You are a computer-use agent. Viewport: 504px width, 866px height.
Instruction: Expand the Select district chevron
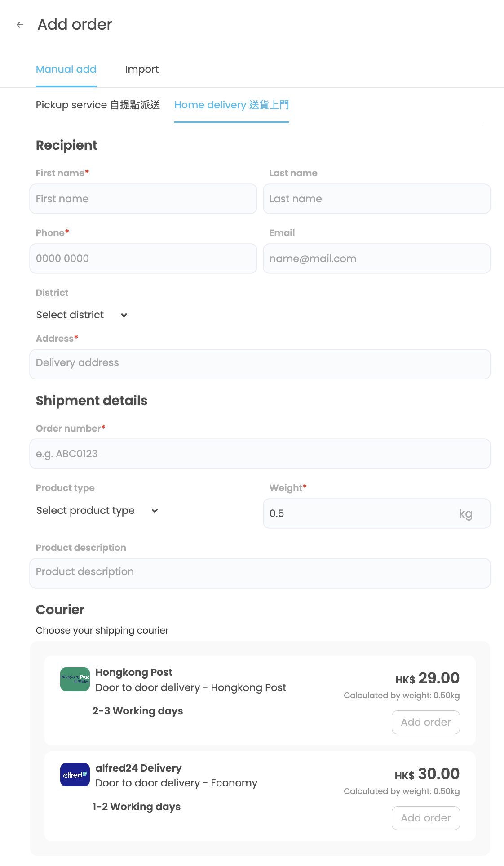point(124,315)
